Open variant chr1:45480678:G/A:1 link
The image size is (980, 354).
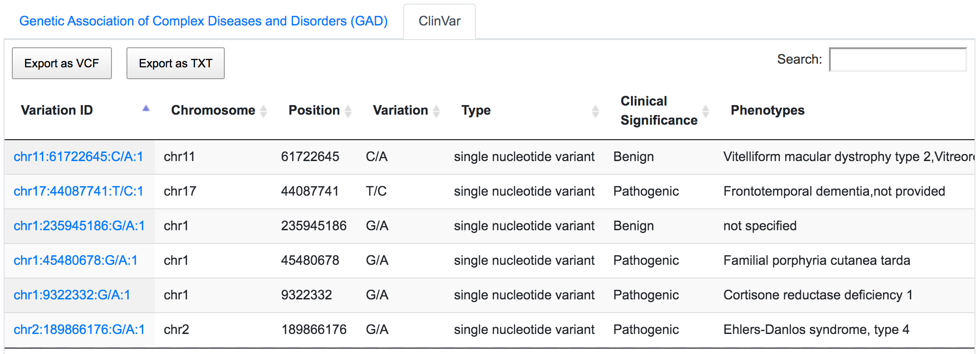point(76,260)
